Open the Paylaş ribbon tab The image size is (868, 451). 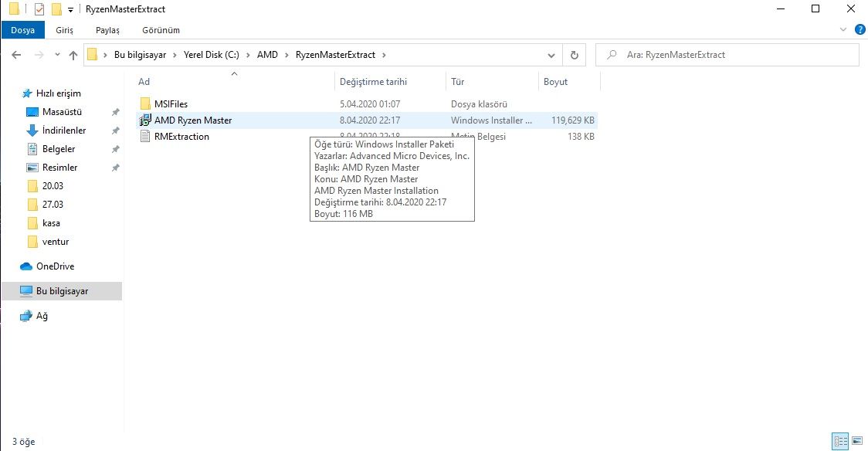pos(107,30)
